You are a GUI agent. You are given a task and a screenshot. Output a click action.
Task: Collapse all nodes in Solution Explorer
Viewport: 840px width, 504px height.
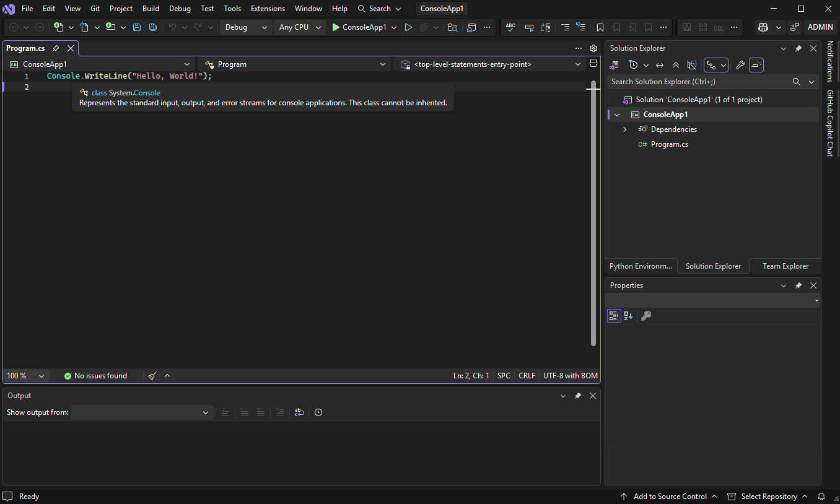point(676,65)
